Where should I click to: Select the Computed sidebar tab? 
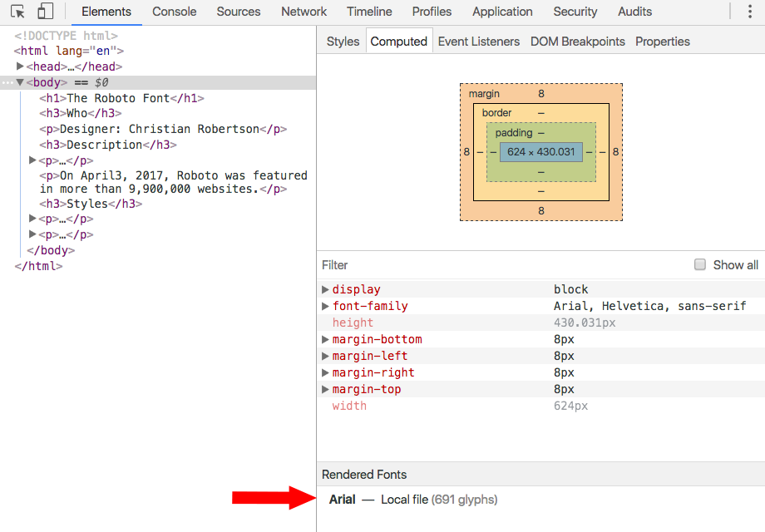(x=398, y=42)
